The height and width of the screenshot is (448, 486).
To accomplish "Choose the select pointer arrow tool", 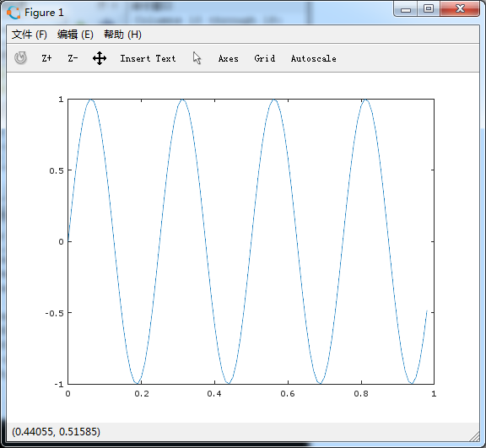I will [197, 58].
